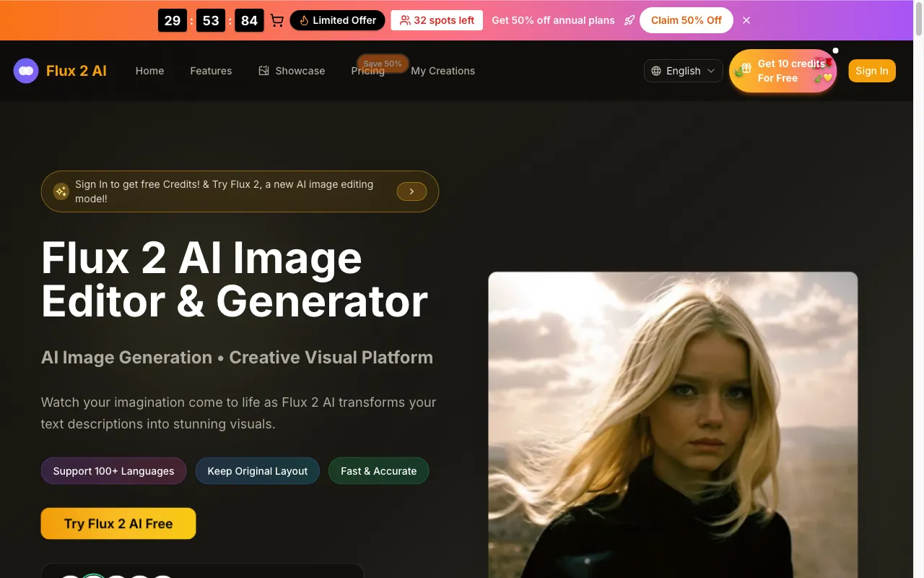This screenshot has width=924, height=578.
Task: Click the Flux 2 AI logo icon
Action: click(x=26, y=71)
